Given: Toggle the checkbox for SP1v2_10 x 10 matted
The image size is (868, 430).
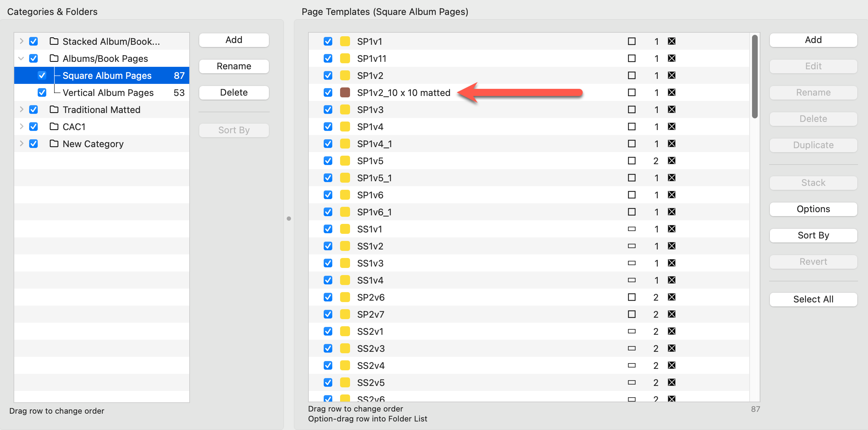Looking at the screenshot, I should (x=328, y=92).
